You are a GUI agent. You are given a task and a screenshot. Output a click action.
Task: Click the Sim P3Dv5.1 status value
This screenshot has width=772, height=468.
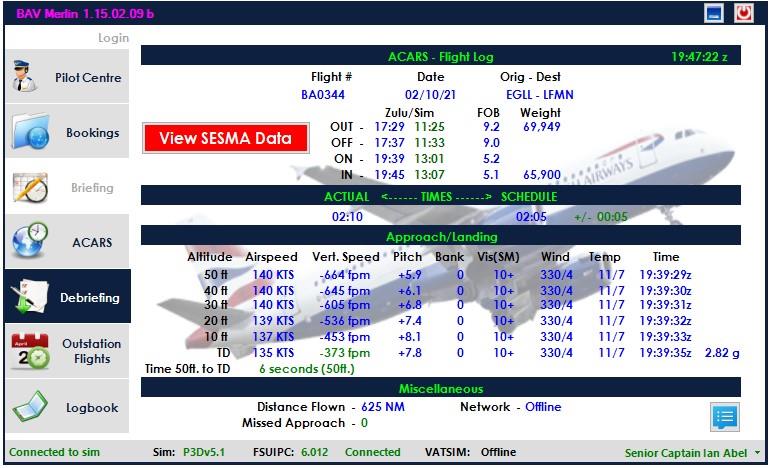click(x=204, y=452)
